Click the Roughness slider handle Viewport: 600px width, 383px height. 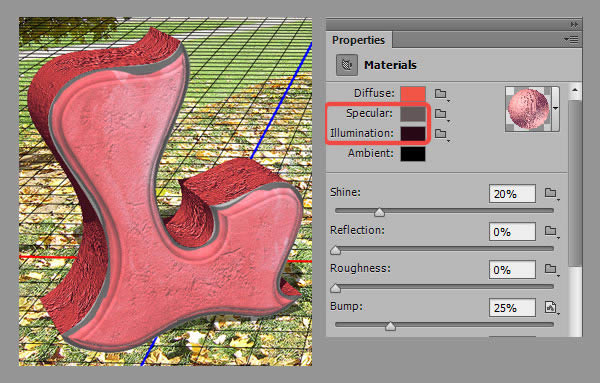coord(336,288)
